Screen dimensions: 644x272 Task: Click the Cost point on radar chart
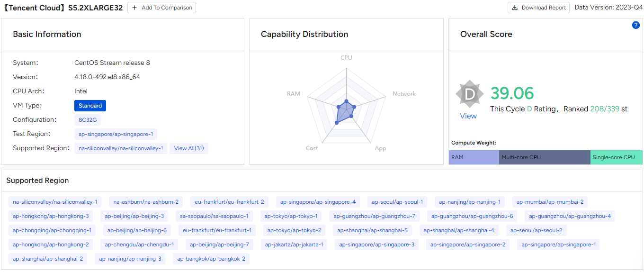pyautogui.click(x=336, y=122)
